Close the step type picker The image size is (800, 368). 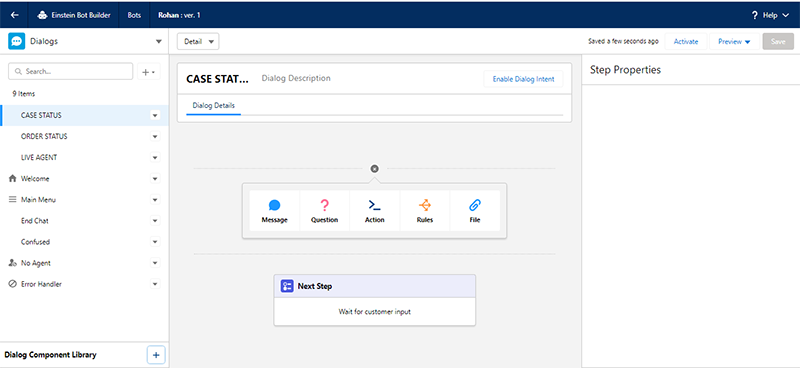click(x=374, y=168)
